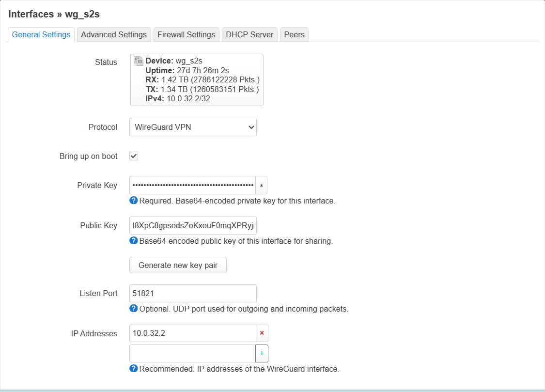Focus the Public Key text field

pos(193,225)
